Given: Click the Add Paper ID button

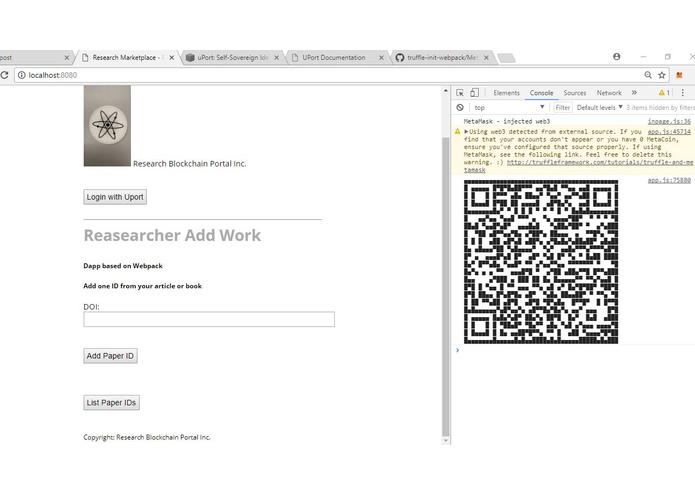Looking at the screenshot, I should coord(110,356).
